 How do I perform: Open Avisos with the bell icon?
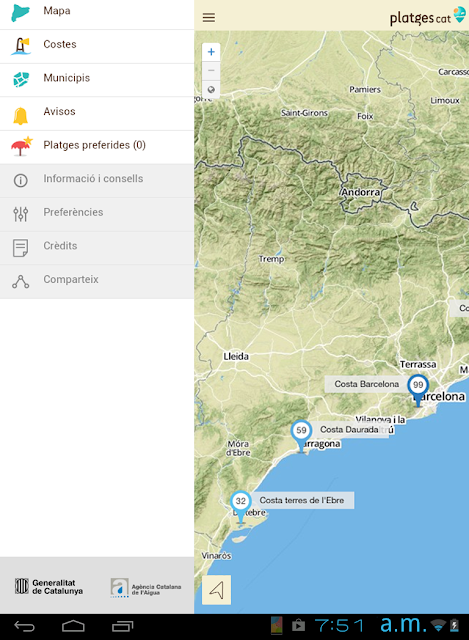tap(97, 114)
